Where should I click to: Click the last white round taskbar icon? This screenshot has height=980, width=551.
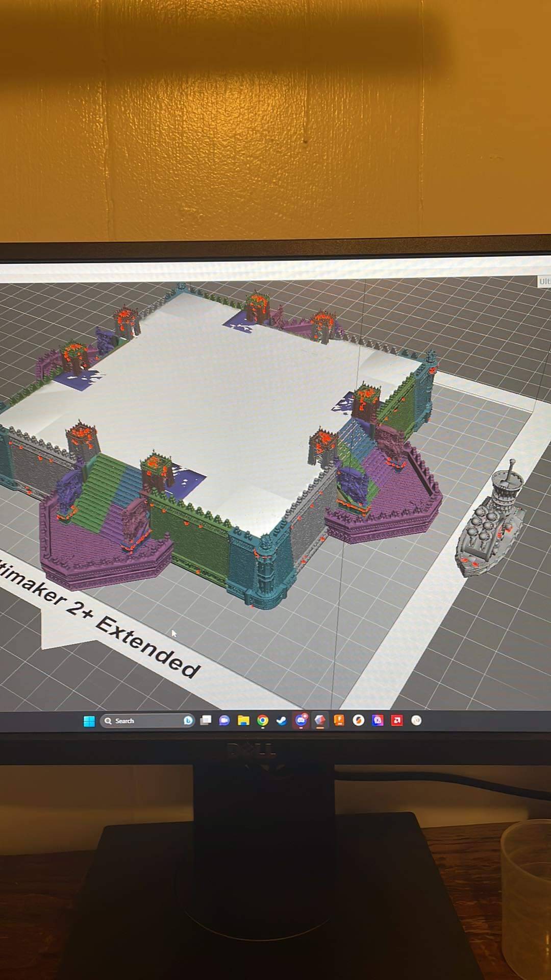pyautogui.click(x=416, y=720)
